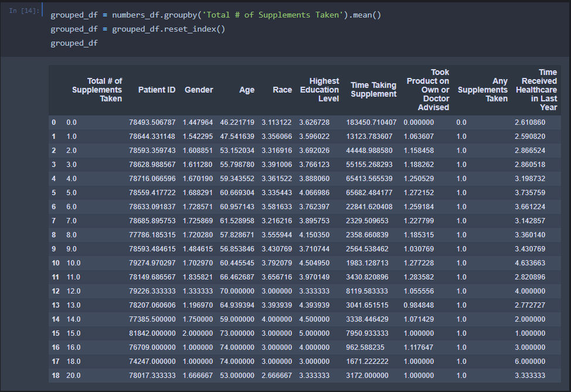Click Education value 4.150350

[314, 235]
